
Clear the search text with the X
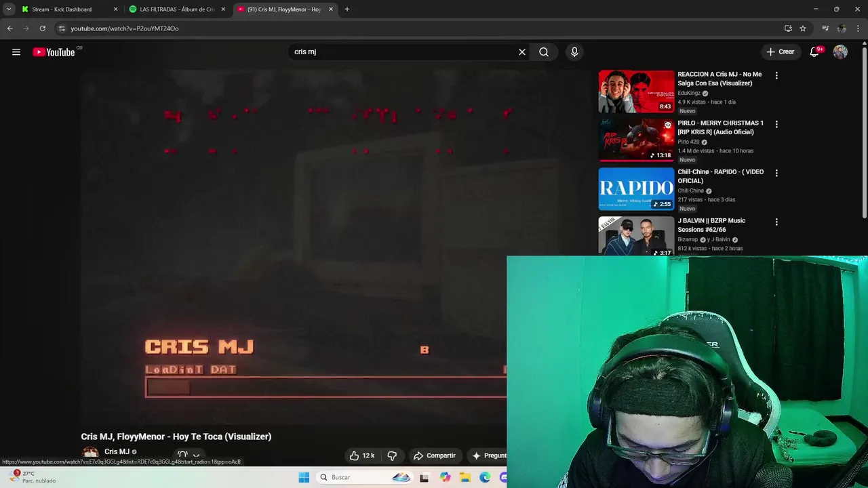point(522,52)
